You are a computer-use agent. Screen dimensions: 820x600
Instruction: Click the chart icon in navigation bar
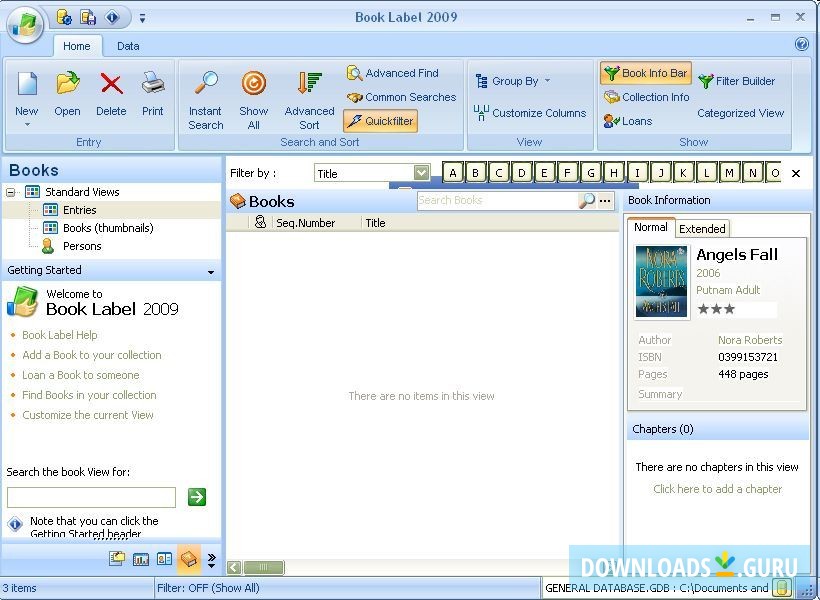[x=141, y=559]
